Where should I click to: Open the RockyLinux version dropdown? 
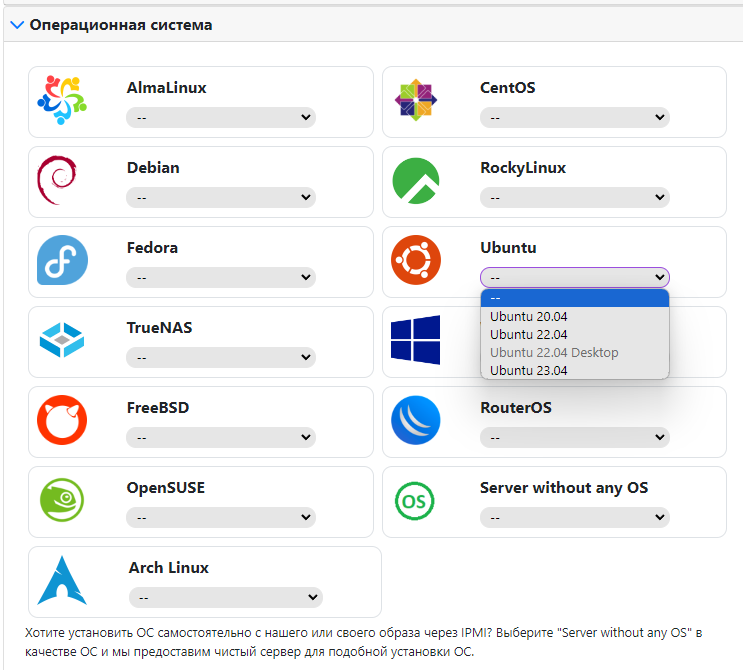[575, 197]
